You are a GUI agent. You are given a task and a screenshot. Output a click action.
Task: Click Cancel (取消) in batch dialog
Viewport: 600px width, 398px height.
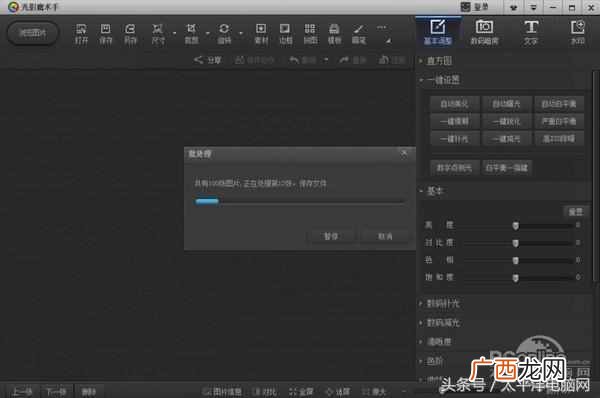pyautogui.click(x=385, y=236)
